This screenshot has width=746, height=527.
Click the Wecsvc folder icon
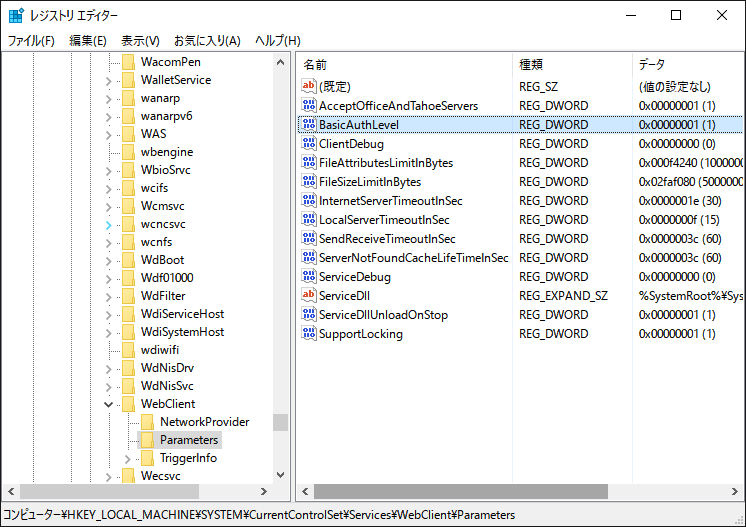pos(128,476)
